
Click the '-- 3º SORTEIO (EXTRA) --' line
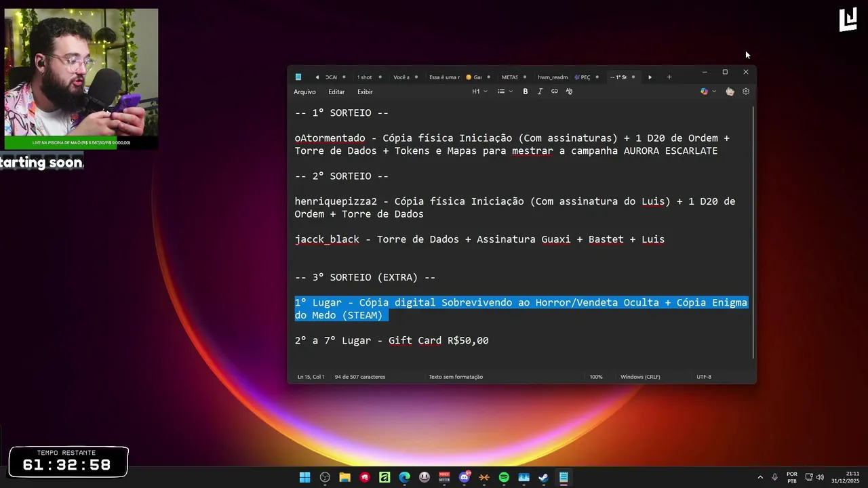(365, 278)
